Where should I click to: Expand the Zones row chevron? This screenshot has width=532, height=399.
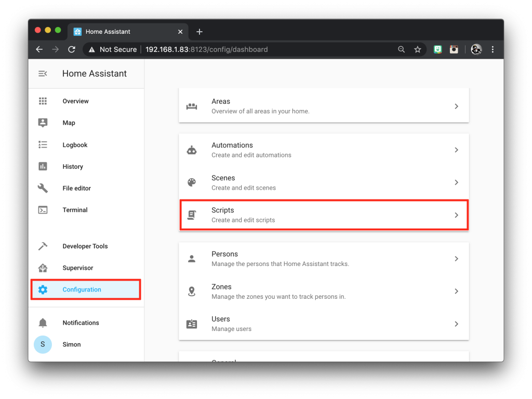click(x=456, y=291)
